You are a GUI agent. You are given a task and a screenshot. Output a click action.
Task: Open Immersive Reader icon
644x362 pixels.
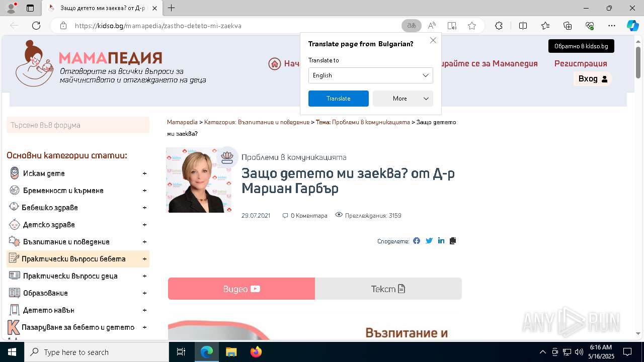(x=452, y=26)
